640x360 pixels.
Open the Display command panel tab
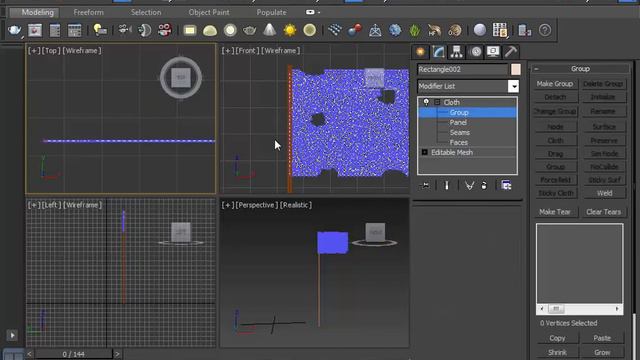(493, 52)
